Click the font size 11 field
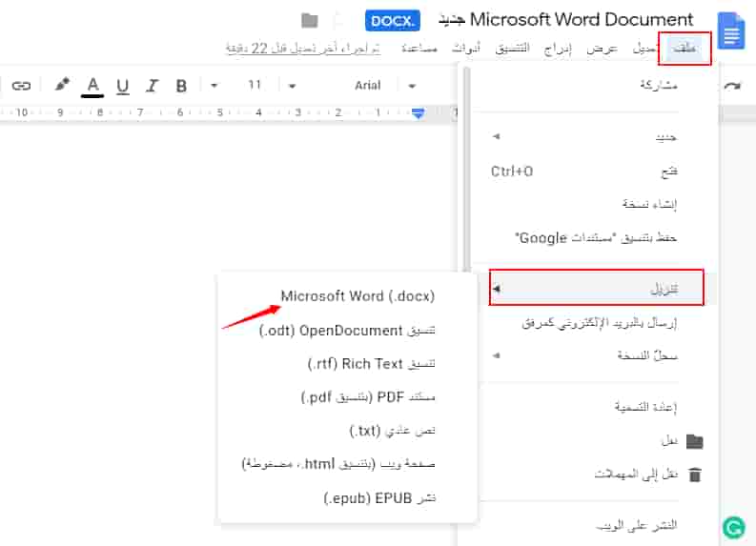This screenshot has width=756, height=546. point(255,86)
